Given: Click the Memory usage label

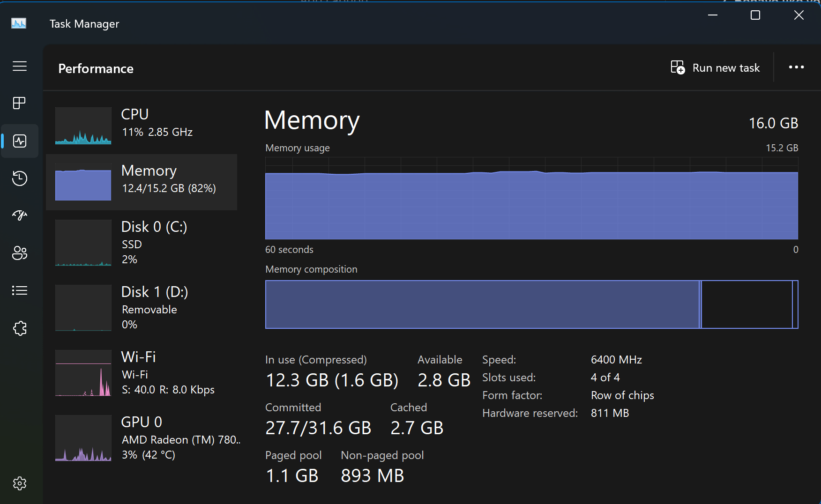Looking at the screenshot, I should tap(298, 148).
